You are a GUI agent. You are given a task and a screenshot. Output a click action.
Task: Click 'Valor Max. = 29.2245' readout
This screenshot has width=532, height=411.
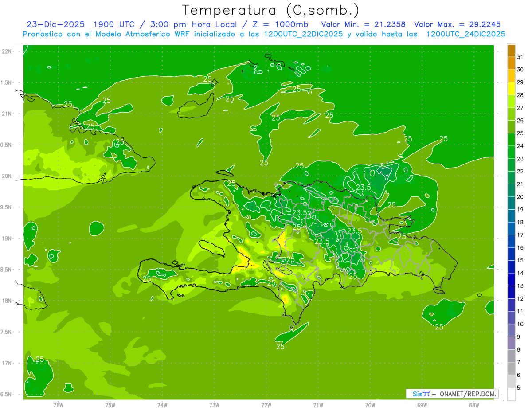click(x=457, y=24)
